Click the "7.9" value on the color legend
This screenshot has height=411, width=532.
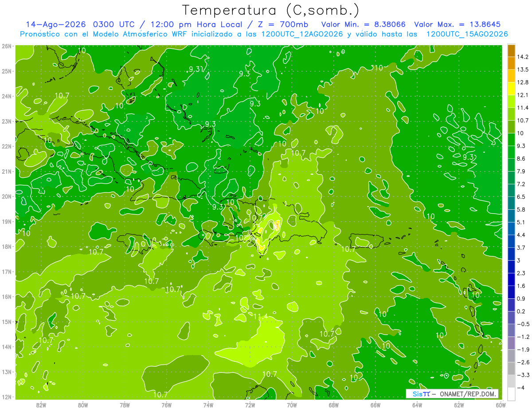tap(521, 171)
